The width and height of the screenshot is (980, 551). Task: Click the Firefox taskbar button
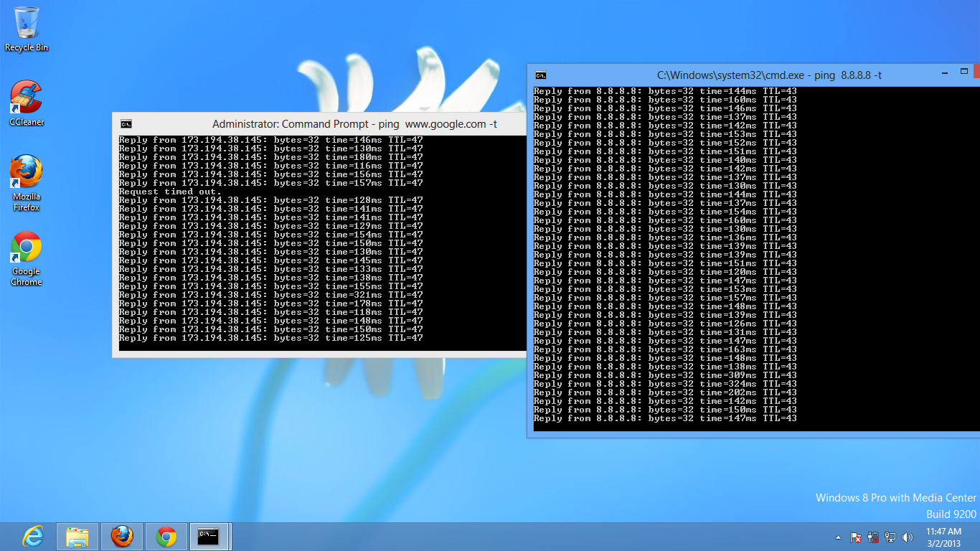122,536
